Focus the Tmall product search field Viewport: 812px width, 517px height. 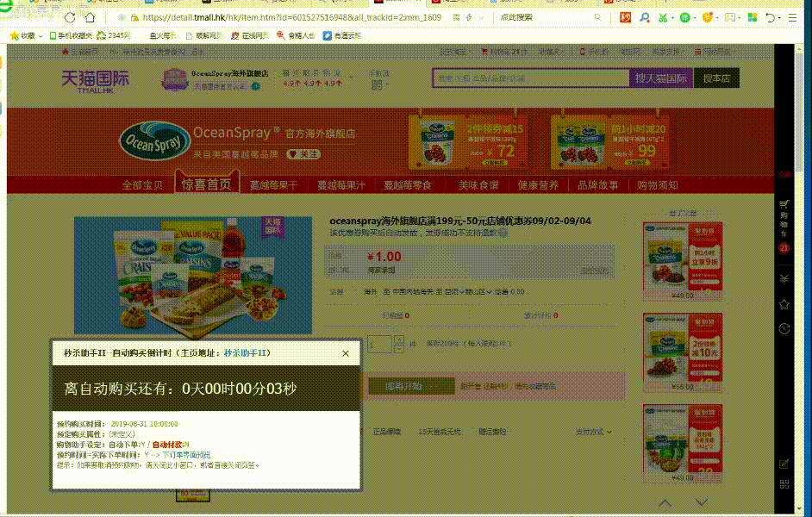point(531,78)
